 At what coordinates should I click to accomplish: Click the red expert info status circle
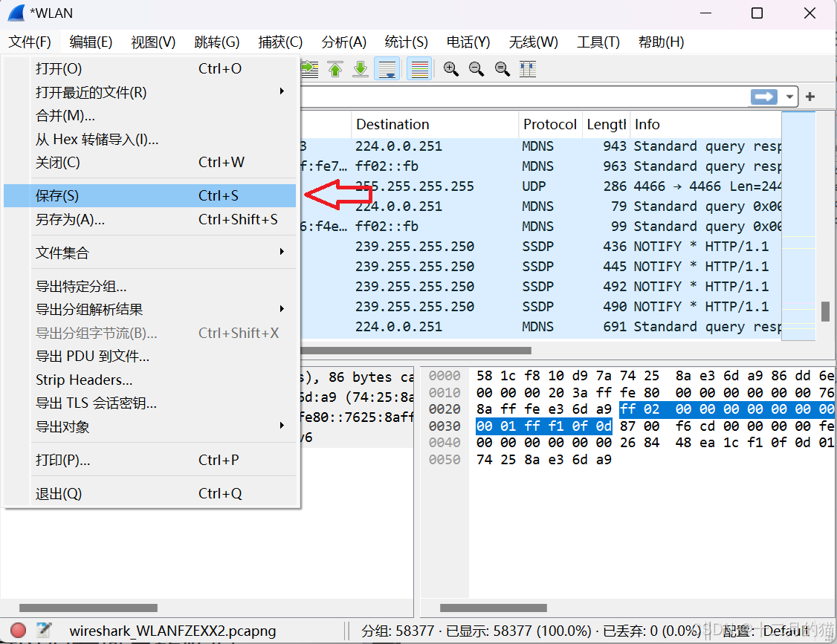click(18, 630)
